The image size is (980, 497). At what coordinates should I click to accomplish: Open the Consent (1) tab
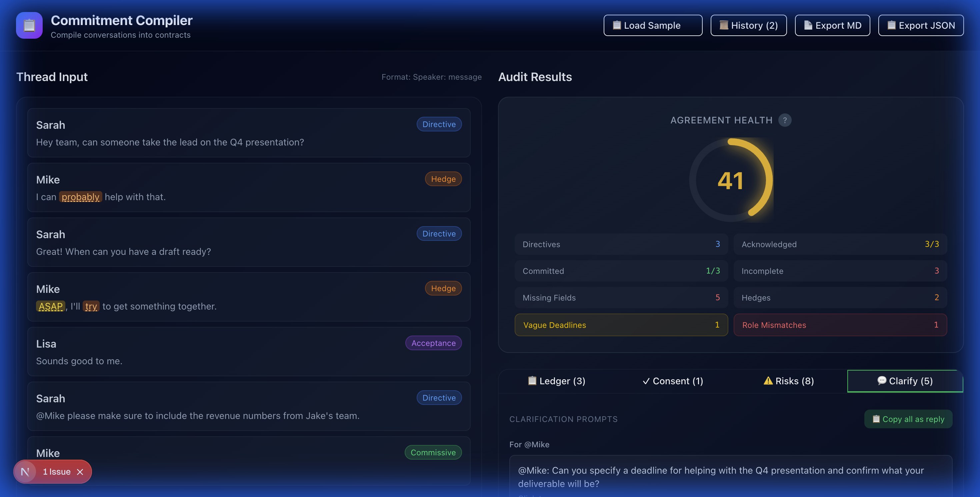(673, 381)
